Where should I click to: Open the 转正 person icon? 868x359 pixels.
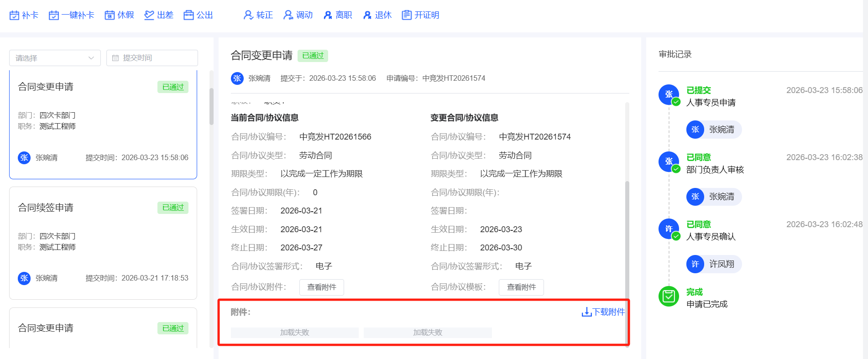click(248, 16)
